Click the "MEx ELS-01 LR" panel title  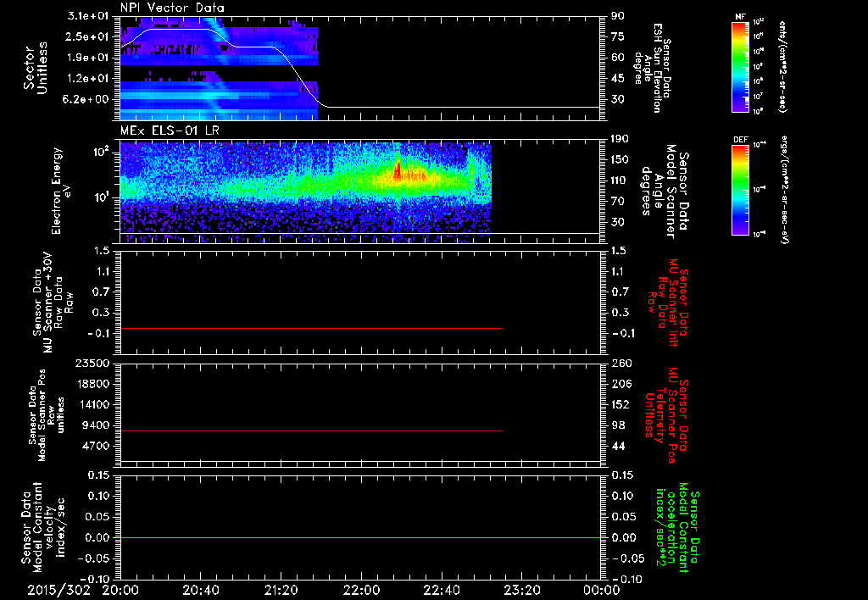point(169,131)
